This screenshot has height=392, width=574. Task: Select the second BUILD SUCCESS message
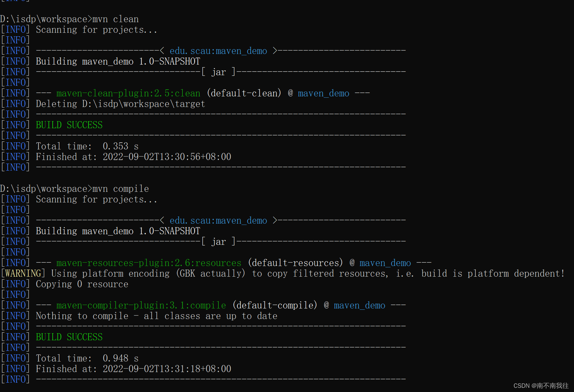tap(69, 337)
